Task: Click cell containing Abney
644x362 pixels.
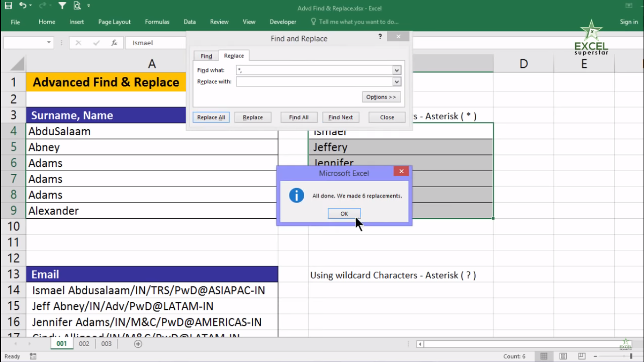Action: [x=152, y=147]
